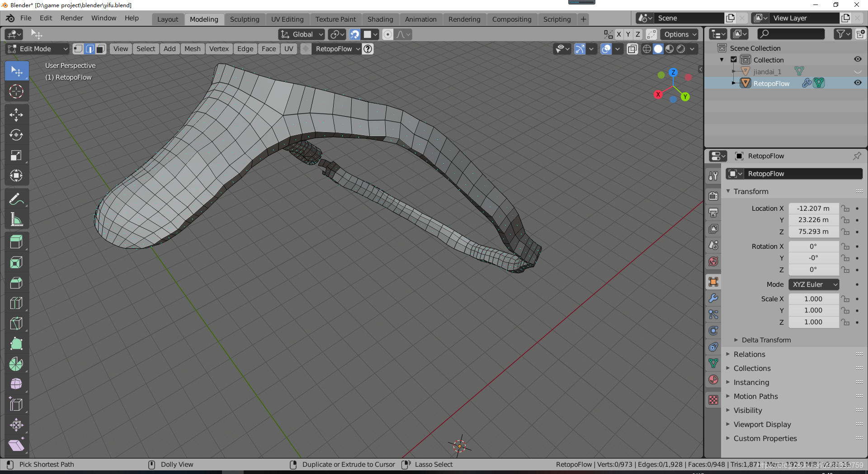Toggle snapping magnet button
Screen dimensions: 868x474
click(x=355, y=34)
